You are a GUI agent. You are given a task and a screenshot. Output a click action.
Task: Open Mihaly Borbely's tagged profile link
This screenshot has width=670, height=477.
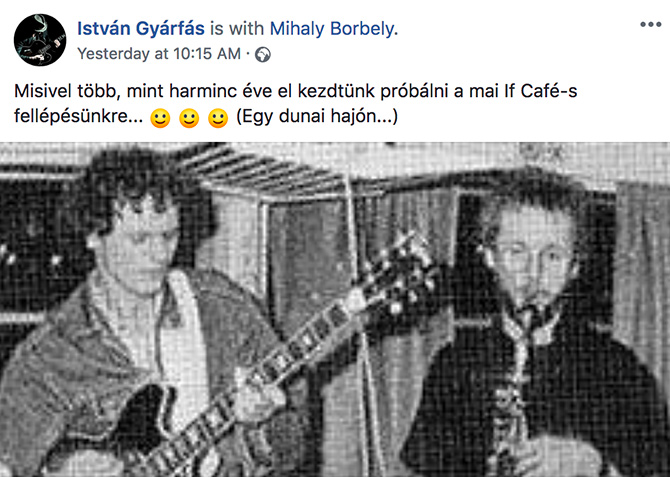coord(332,29)
